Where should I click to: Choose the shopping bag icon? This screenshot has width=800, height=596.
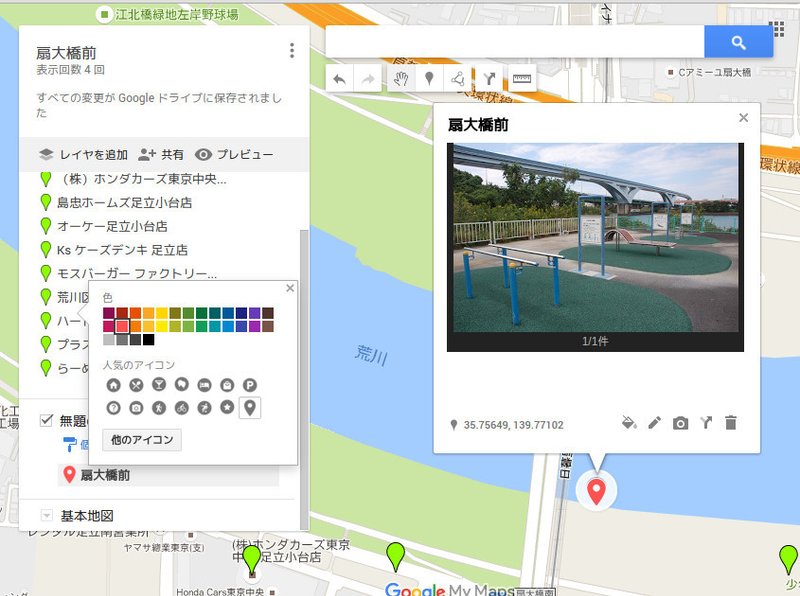tap(227, 385)
